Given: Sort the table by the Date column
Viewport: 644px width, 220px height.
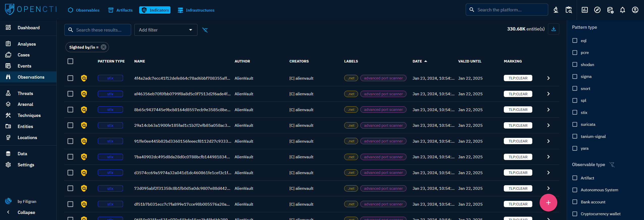Looking at the screenshot, I should 417,61.
